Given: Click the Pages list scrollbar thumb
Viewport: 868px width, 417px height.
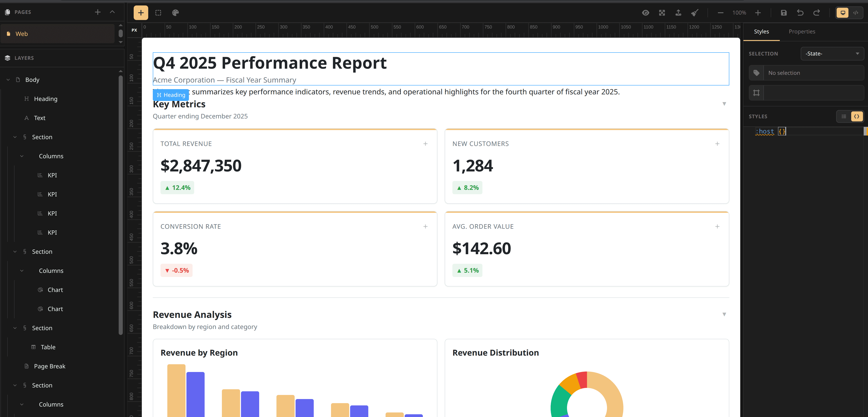Looking at the screenshot, I should (121, 34).
